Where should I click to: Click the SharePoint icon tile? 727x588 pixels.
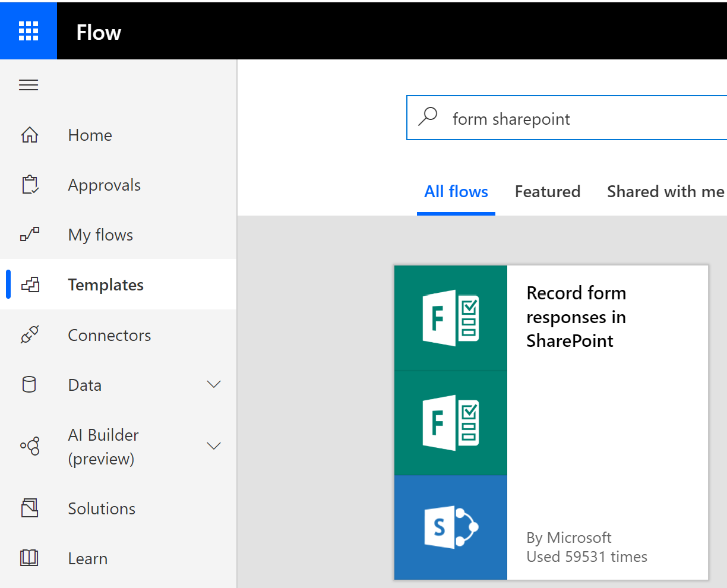coord(451,527)
